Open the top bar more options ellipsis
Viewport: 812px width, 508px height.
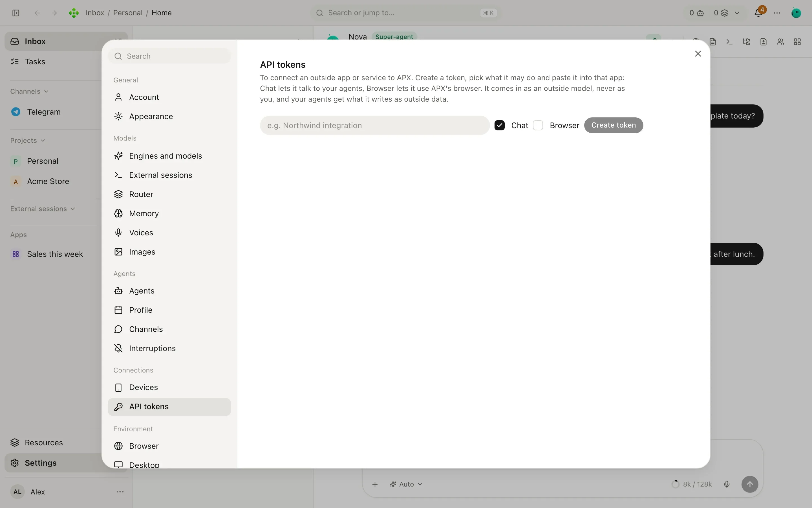pos(777,13)
